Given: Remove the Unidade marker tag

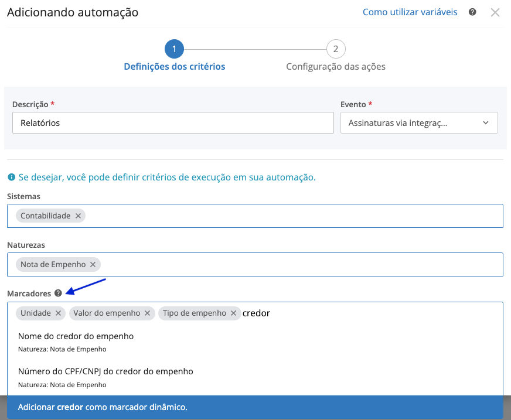Looking at the screenshot, I should 58,313.
